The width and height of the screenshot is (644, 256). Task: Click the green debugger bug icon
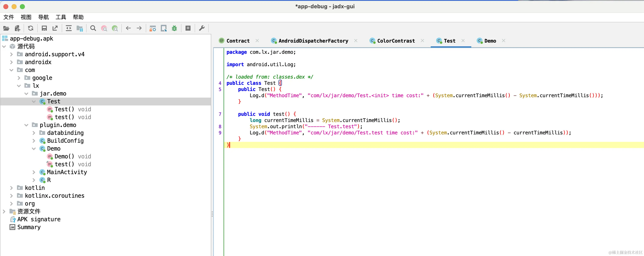174,28
